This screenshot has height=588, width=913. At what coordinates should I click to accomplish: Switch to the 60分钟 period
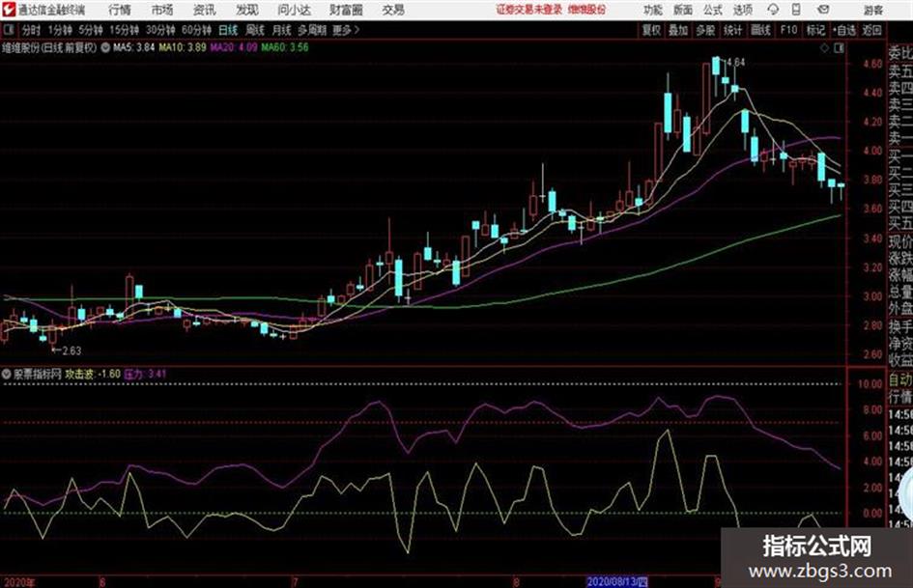[196, 30]
